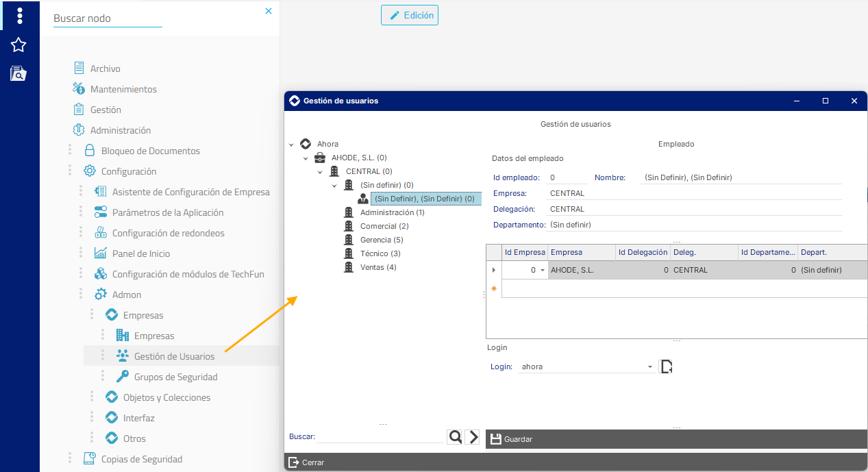Viewport: 868px width, 472px height.
Task: Open Archivo in the navigation tree
Action: pyautogui.click(x=106, y=69)
